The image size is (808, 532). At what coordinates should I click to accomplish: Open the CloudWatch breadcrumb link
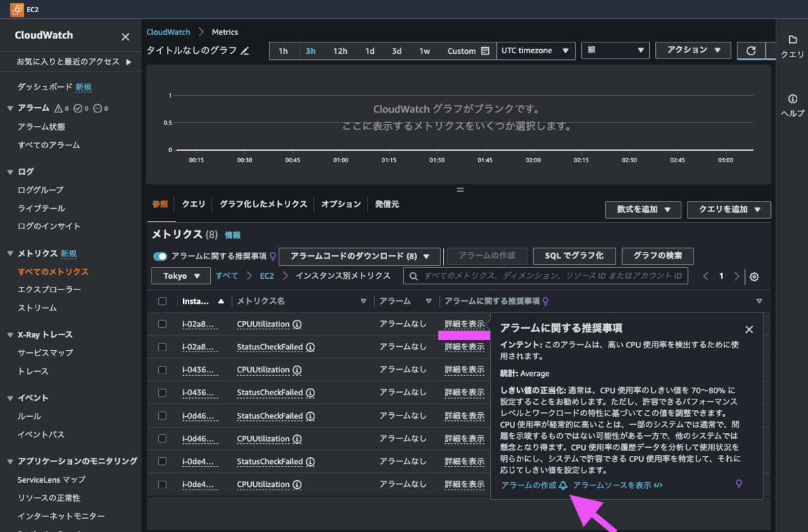168,32
